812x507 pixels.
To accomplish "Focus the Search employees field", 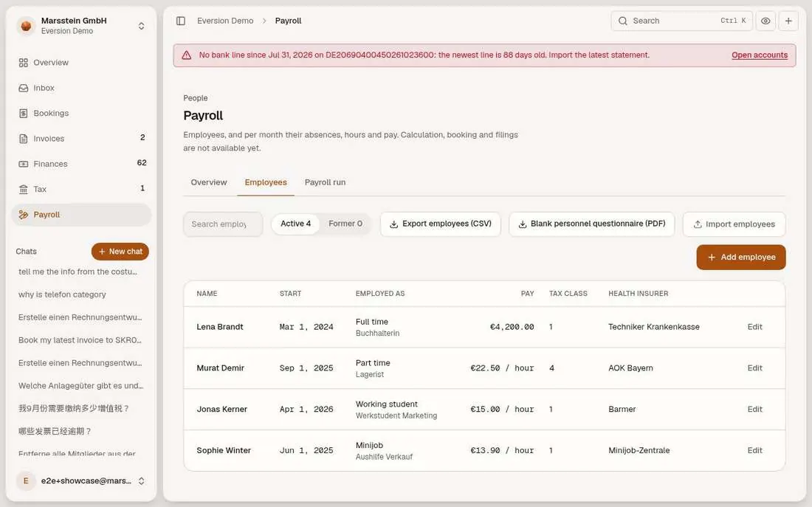I will (x=223, y=224).
